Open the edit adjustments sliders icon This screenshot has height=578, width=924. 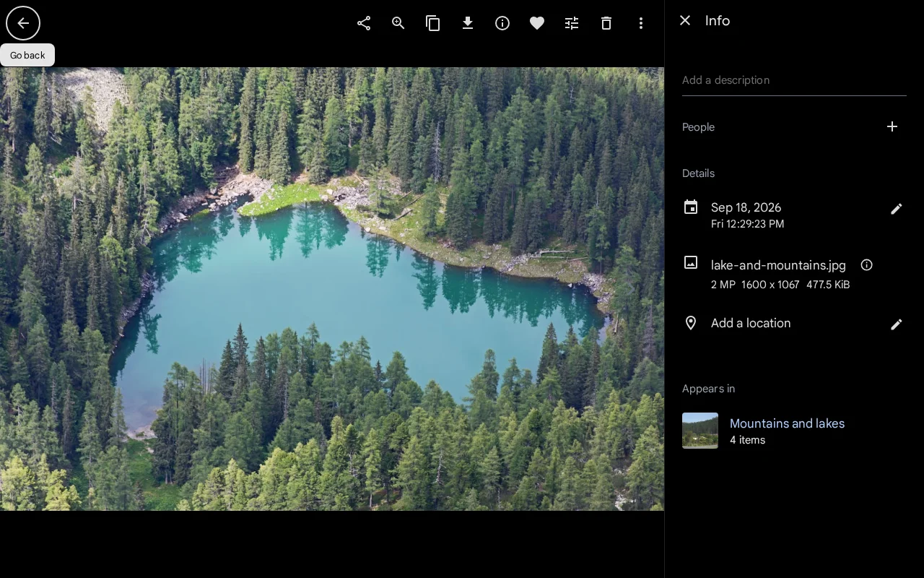coord(572,23)
